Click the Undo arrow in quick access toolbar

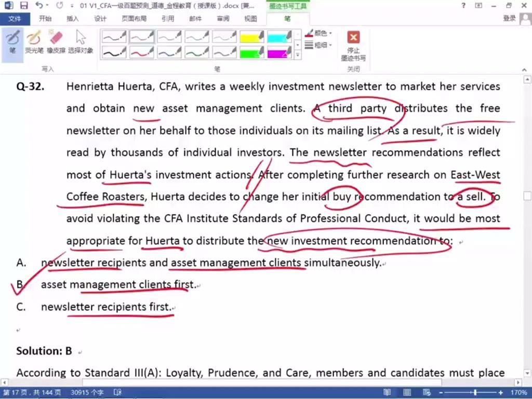[x=39, y=6]
